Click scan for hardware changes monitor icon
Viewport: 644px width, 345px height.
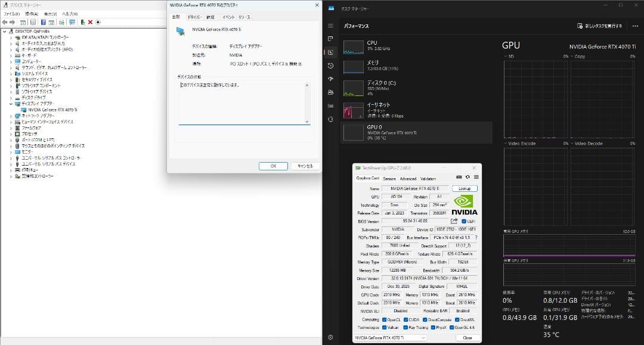coord(72,22)
